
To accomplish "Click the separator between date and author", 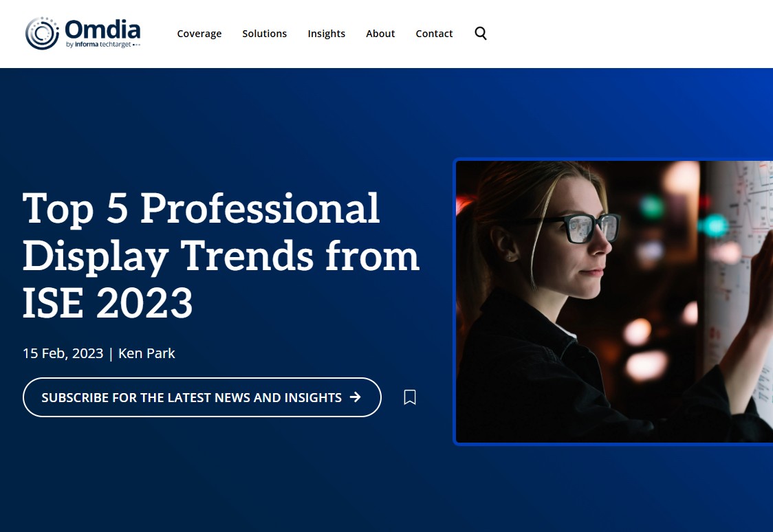I will click(110, 353).
